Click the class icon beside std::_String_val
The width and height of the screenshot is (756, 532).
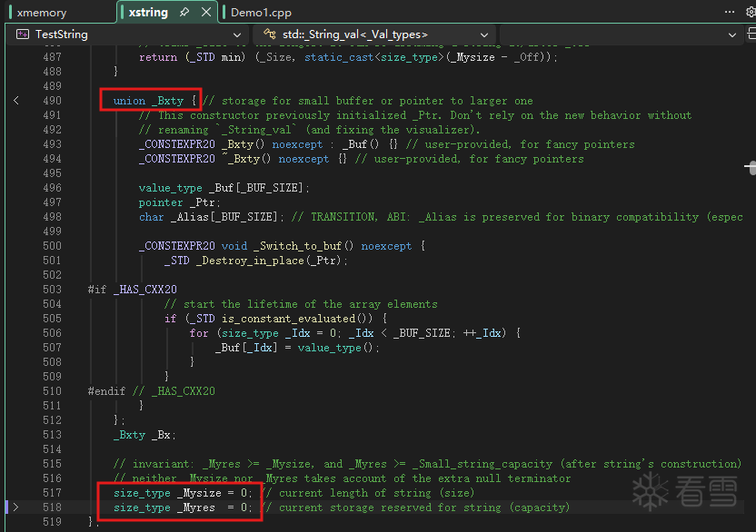[x=270, y=34]
